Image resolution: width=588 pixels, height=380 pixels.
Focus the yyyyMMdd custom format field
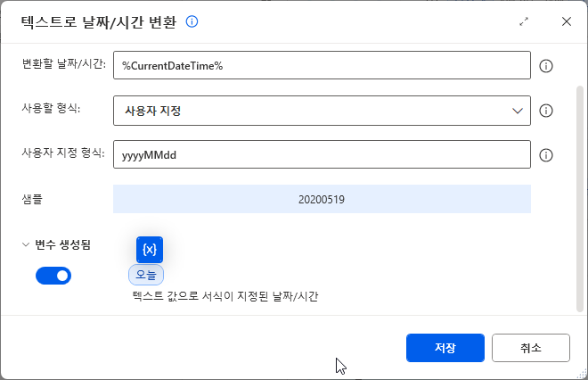point(322,154)
